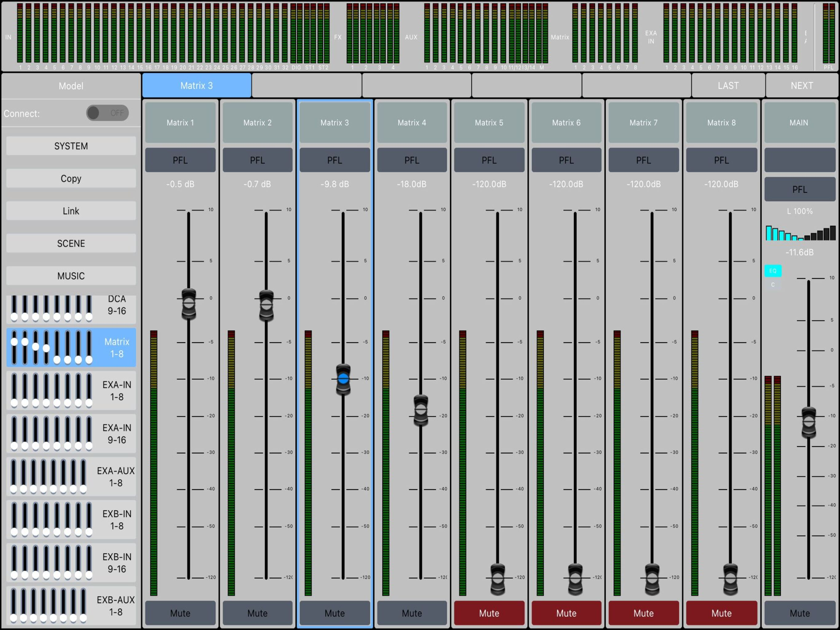Image resolution: width=840 pixels, height=630 pixels.
Task: Click the Link button
Action: pos(71,211)
